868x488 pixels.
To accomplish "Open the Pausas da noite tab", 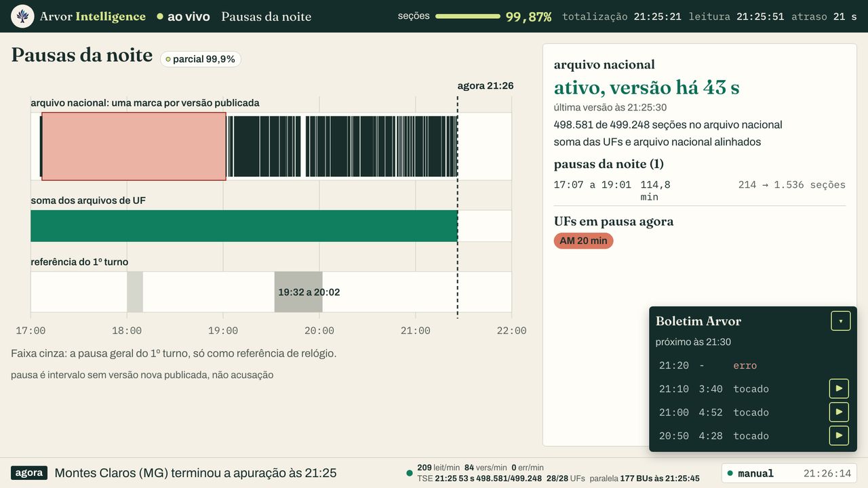I will (266, 16).
